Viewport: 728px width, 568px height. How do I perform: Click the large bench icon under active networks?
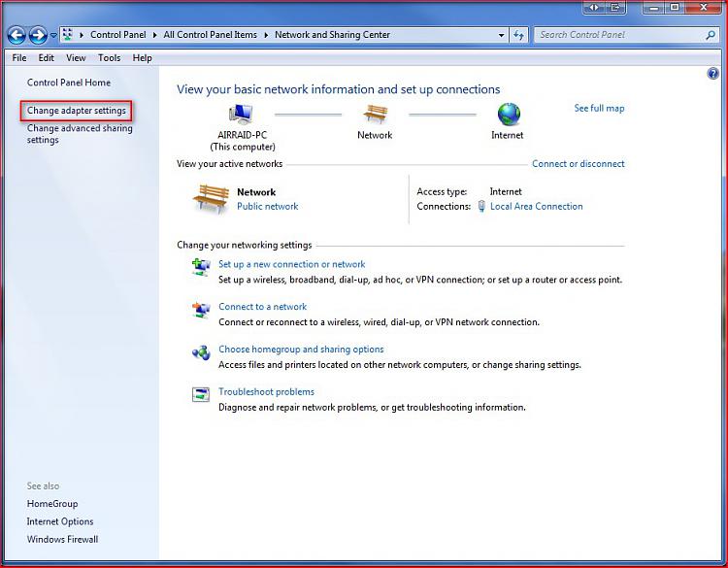(212, 199)
